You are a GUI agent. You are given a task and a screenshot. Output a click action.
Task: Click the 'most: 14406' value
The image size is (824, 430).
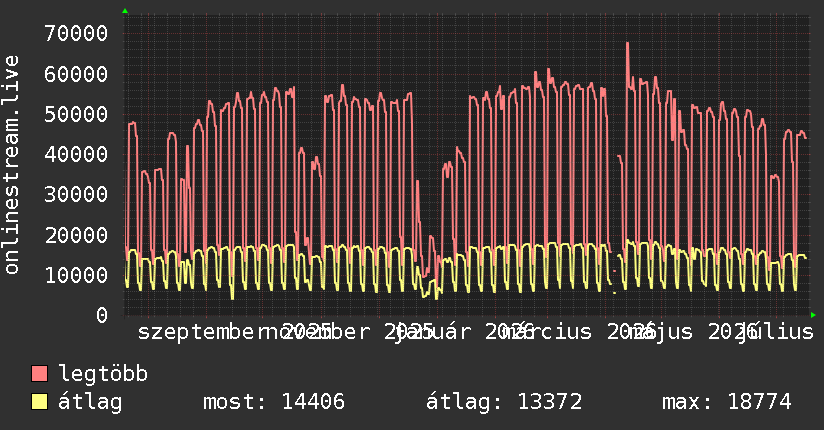[x=274, y=402]
